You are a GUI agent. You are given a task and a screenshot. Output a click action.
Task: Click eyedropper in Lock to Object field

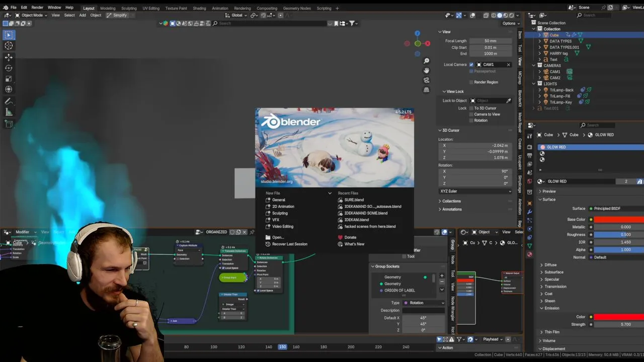click(508, 101)
